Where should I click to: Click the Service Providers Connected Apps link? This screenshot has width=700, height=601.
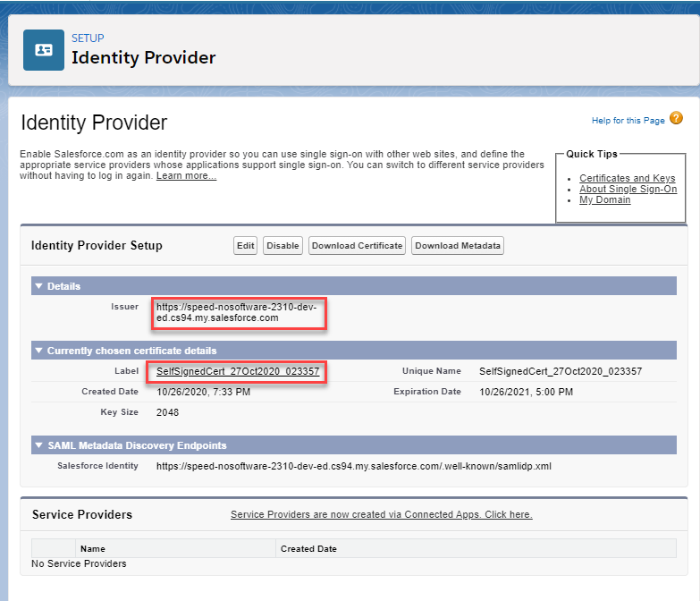[x=382, y=514]
